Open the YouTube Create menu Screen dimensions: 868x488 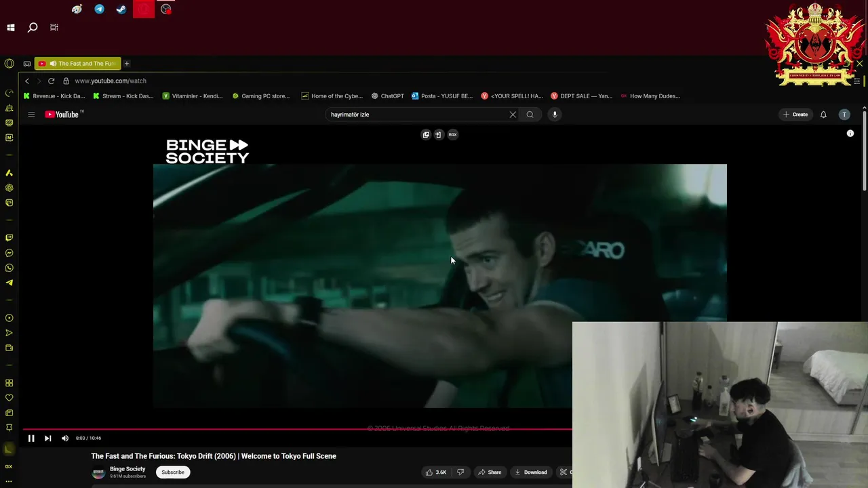click(795, 115)
